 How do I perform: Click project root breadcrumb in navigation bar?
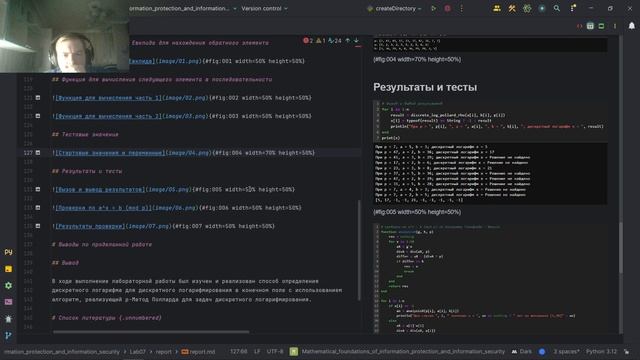point(62,351)
